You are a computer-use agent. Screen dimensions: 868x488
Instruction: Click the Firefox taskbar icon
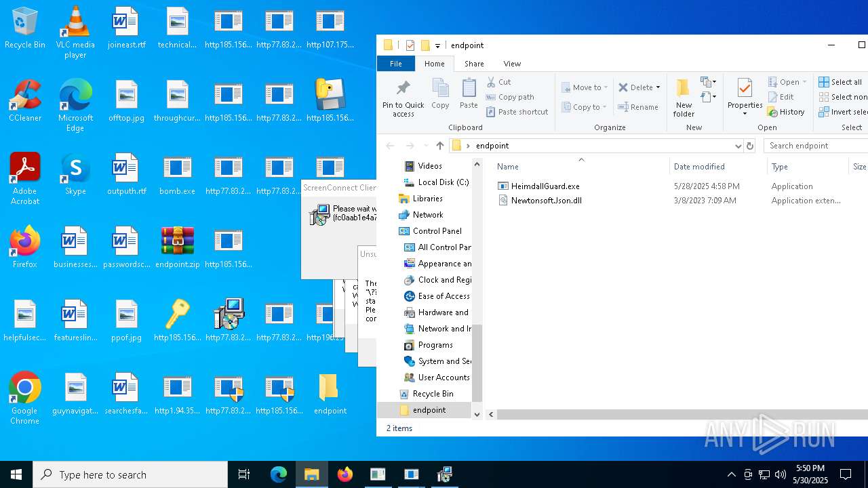tap(345, 474)
